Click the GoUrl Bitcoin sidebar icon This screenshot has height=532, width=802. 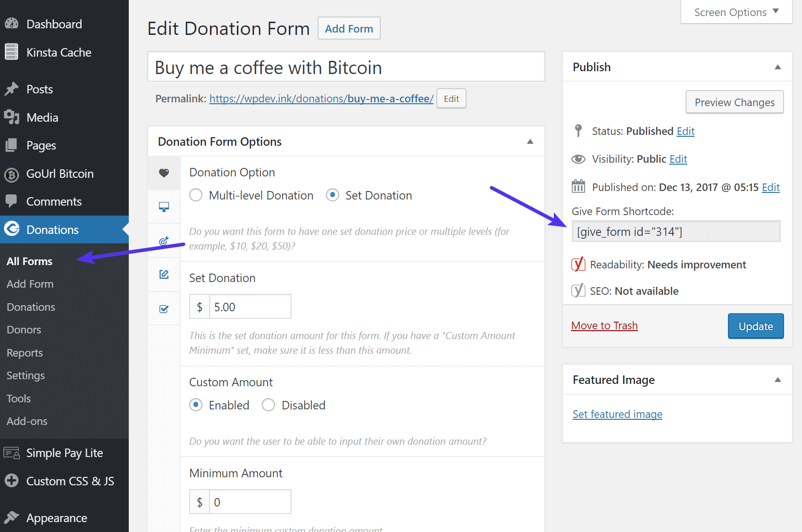point(12,175)
